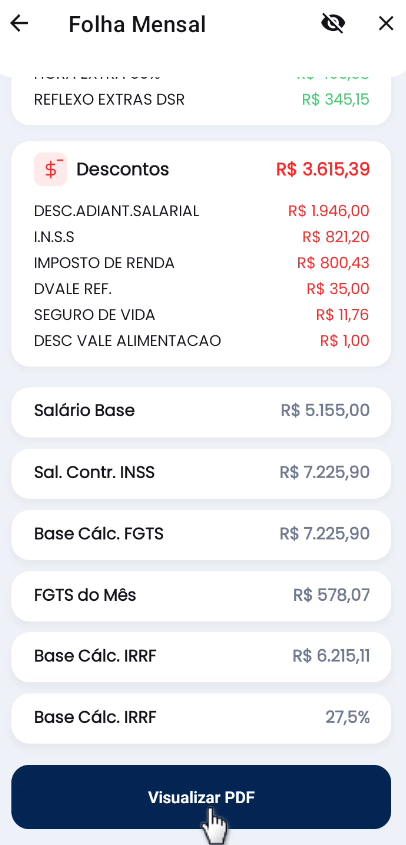Click the DVALE REF. row
This screenshot has width=406, height=845.
202,289
